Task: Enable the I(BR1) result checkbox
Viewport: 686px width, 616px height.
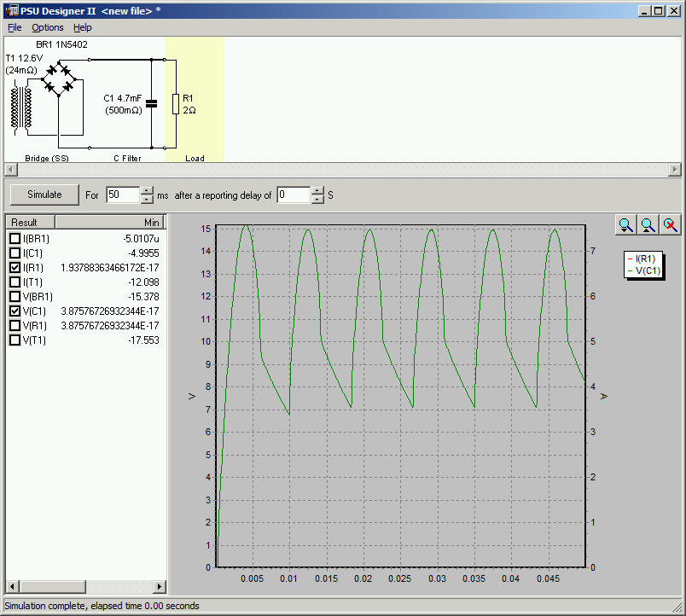Action: [x=15, y=238]
